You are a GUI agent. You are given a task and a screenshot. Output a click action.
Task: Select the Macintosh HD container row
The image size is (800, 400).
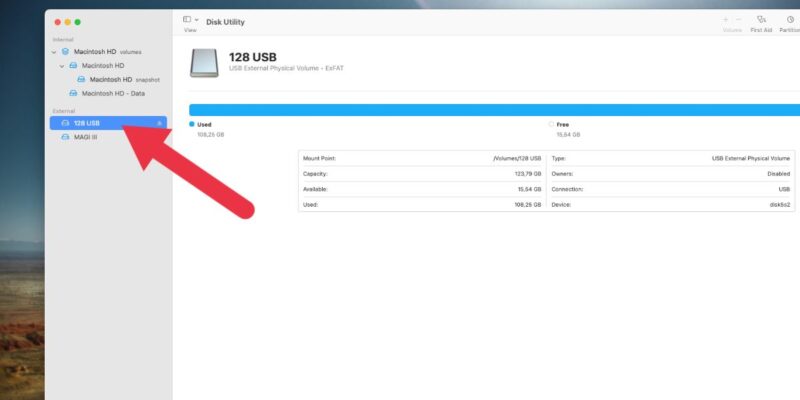(x=109, y=66)
